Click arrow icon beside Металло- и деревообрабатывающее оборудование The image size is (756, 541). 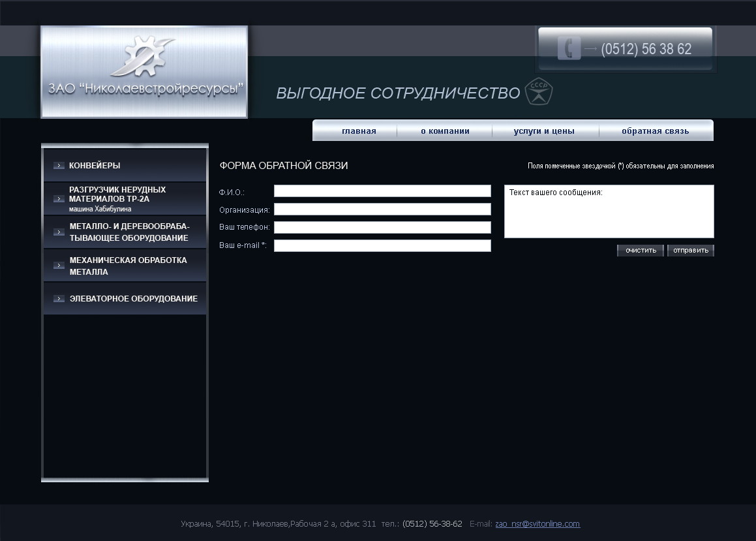tap(59, 232)
